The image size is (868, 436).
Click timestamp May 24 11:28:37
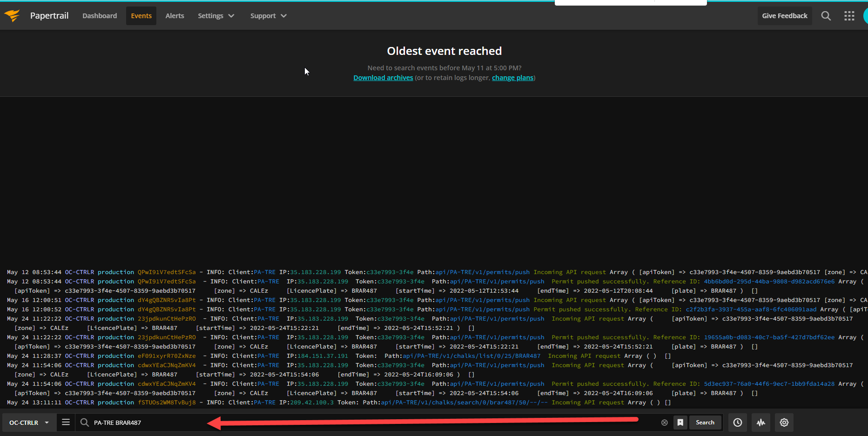click(x=34, y=356)
